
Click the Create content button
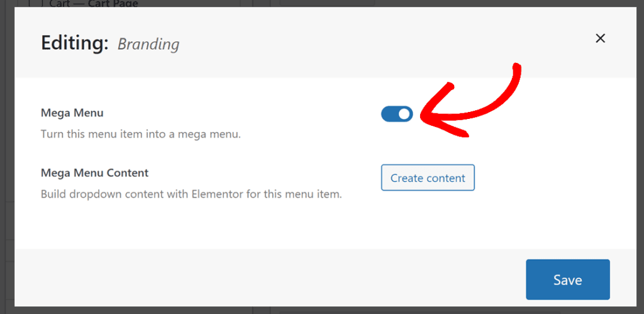(428, 178)
